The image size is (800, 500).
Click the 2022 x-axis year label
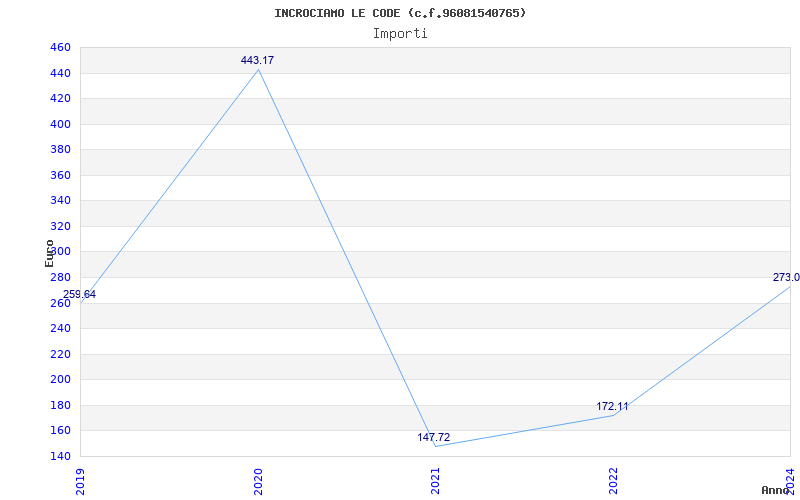(613, 481)
